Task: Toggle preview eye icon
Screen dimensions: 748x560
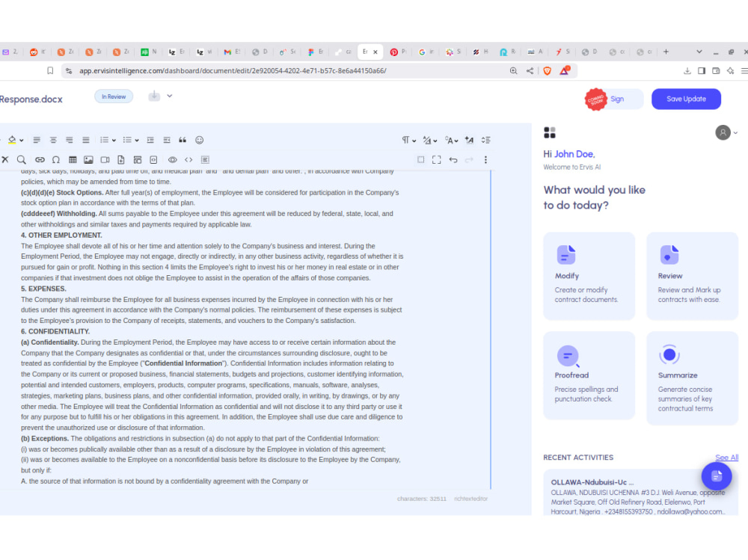Action: [x=172, y=160]
